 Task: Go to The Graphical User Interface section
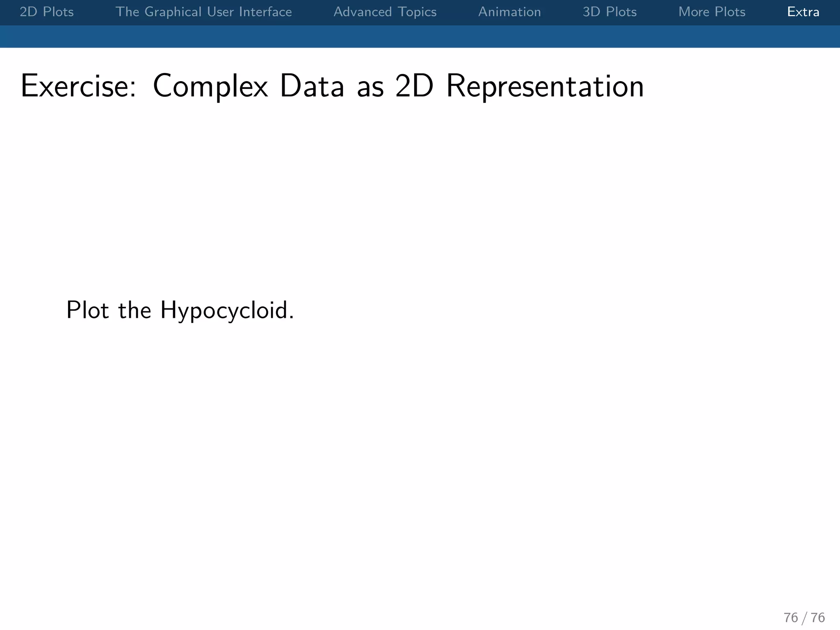click(x=204, y=12)
